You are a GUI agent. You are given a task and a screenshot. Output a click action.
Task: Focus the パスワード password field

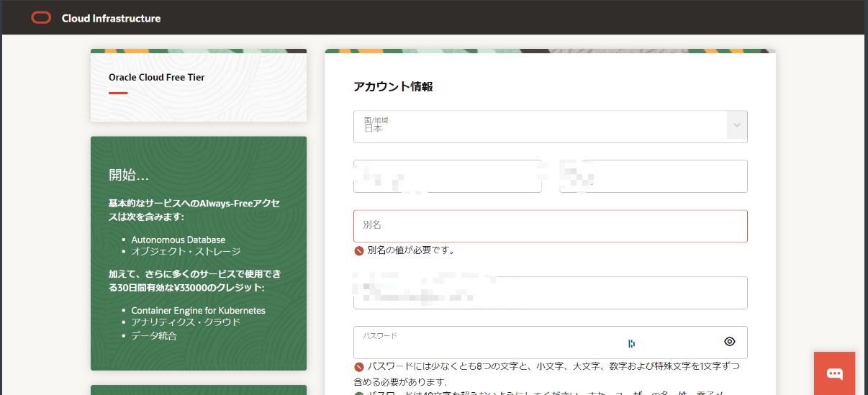click(x=550, y=342)
